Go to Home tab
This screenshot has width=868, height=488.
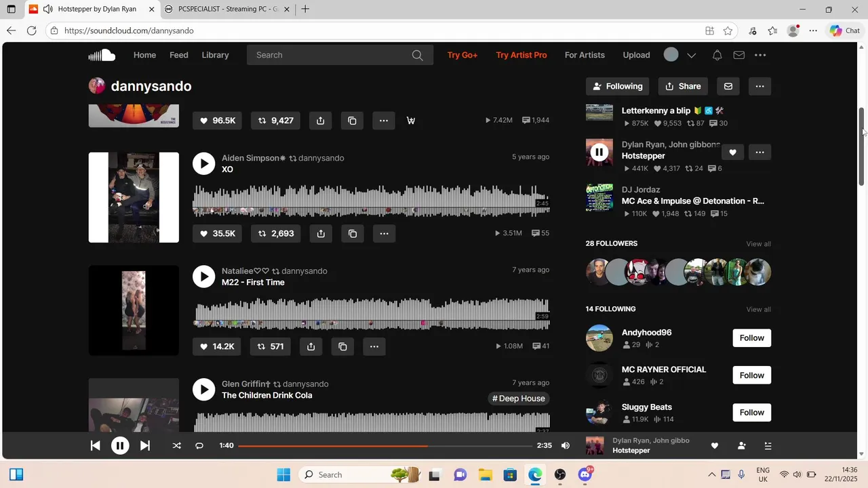click(x=144, y=55)
